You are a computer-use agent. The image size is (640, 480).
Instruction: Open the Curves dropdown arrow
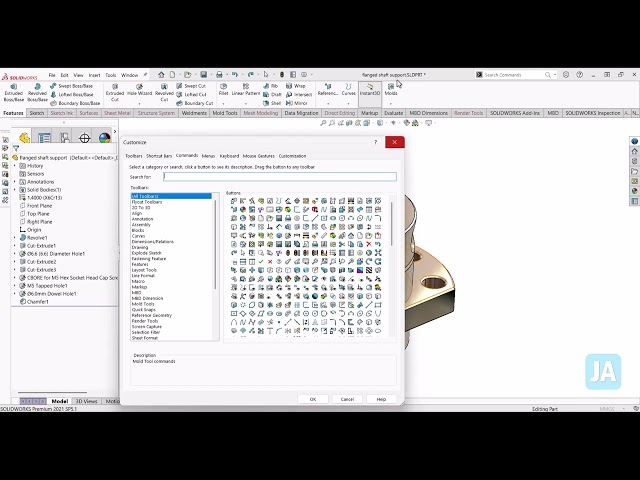(348, 104)
